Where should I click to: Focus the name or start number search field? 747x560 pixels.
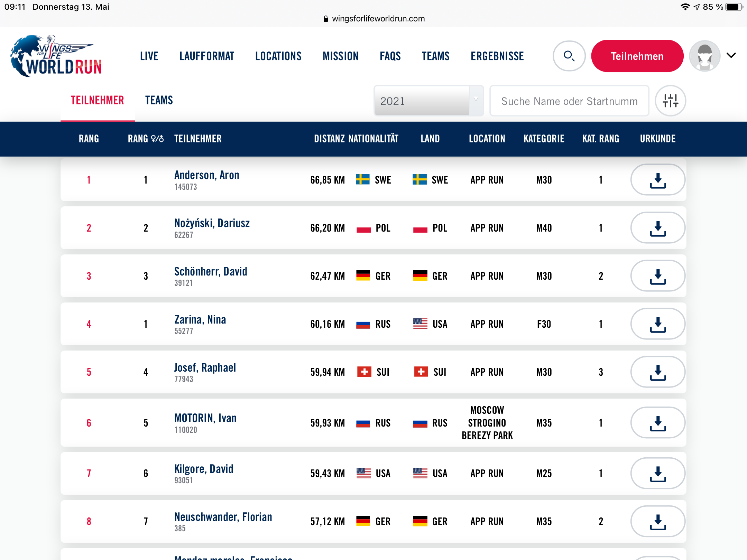pyautogui.click(x=569, y=101)
